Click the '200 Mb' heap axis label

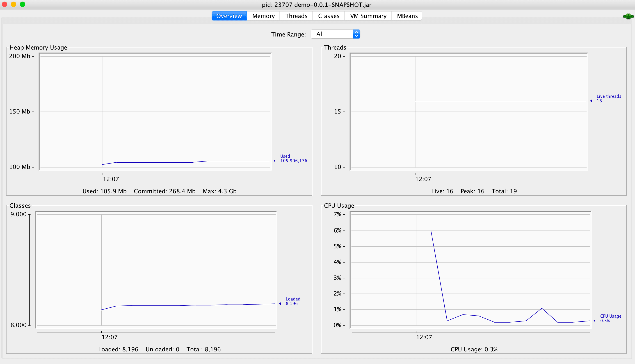(x=20, y=56)
